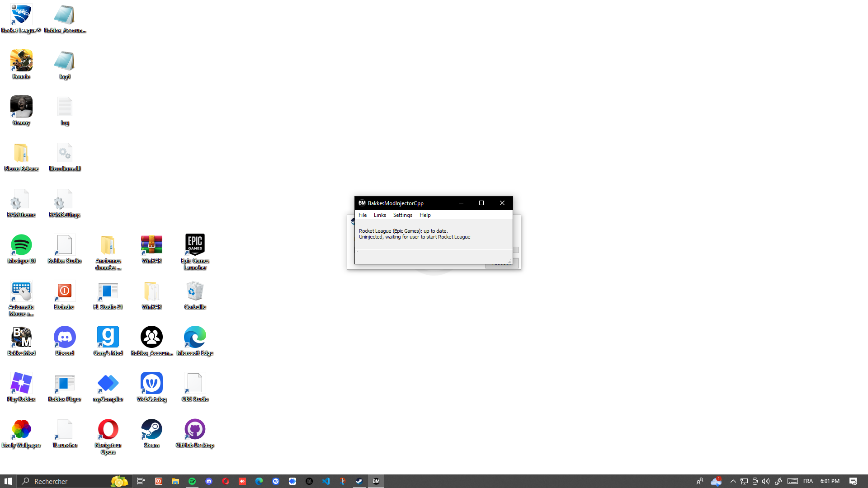Viewport: 868px width, 488px height.
Task: Click the Garry's Mod desktop icon
Action: [x=108, y=337]
